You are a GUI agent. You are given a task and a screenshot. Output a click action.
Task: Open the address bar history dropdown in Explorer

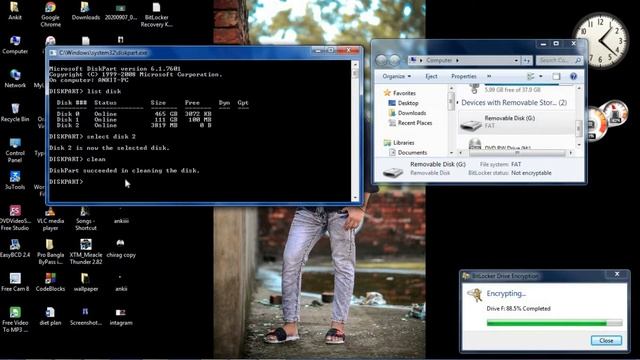pyautogui.click(x=516, y=60)
